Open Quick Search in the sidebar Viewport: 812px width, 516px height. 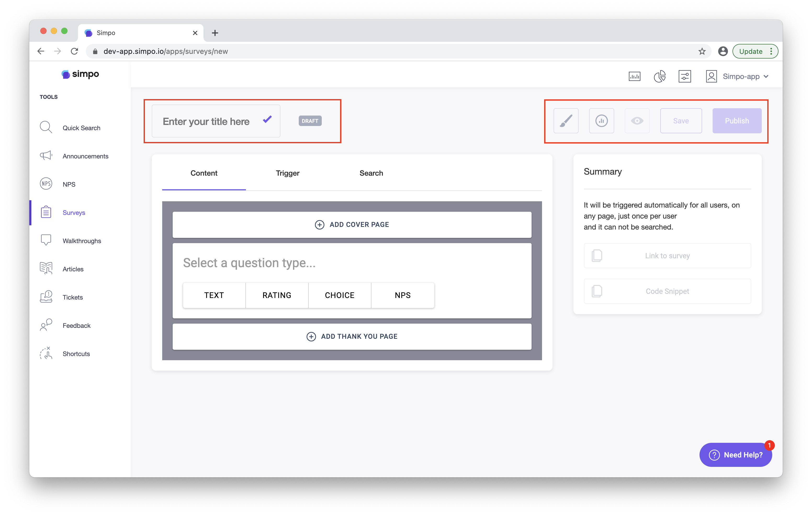(81, 128)
